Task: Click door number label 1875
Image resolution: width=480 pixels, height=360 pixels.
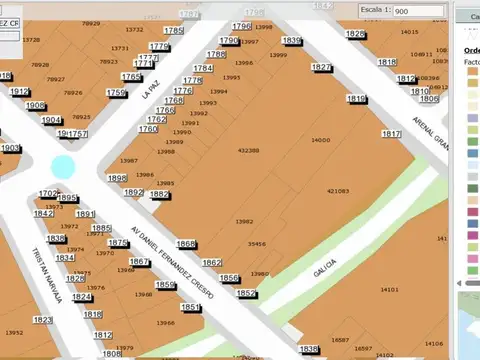Action: (118, 243)
